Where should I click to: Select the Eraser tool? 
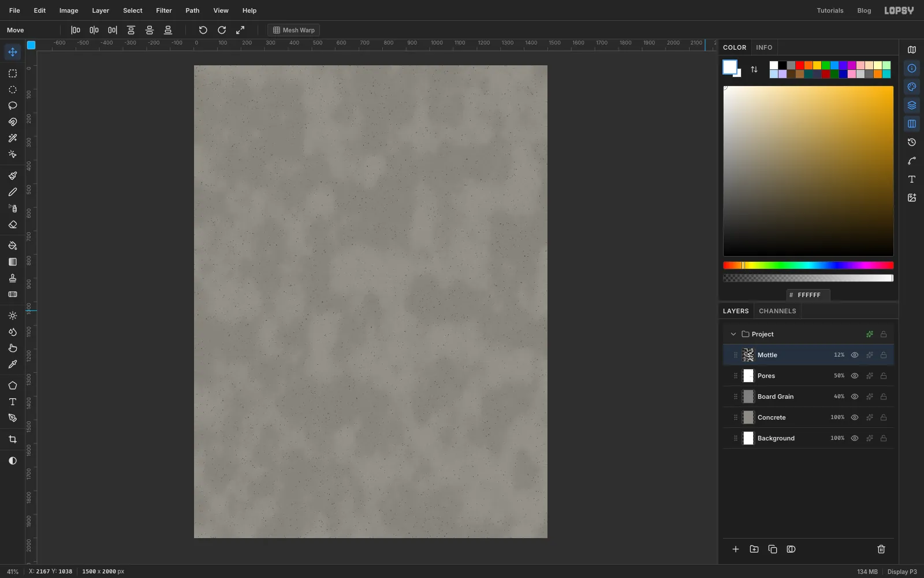tap(12, 224)
